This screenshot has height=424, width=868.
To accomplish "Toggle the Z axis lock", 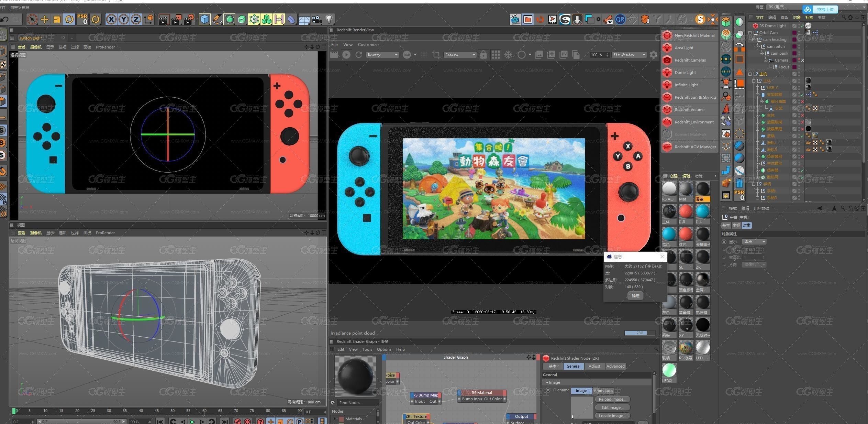I will [x=136, y=19].
